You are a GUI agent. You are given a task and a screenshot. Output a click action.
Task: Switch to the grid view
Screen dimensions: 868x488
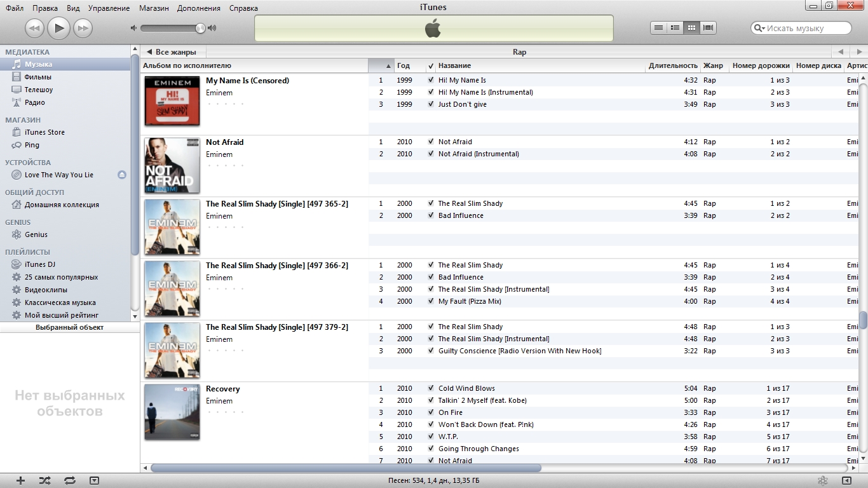(691, 27)
